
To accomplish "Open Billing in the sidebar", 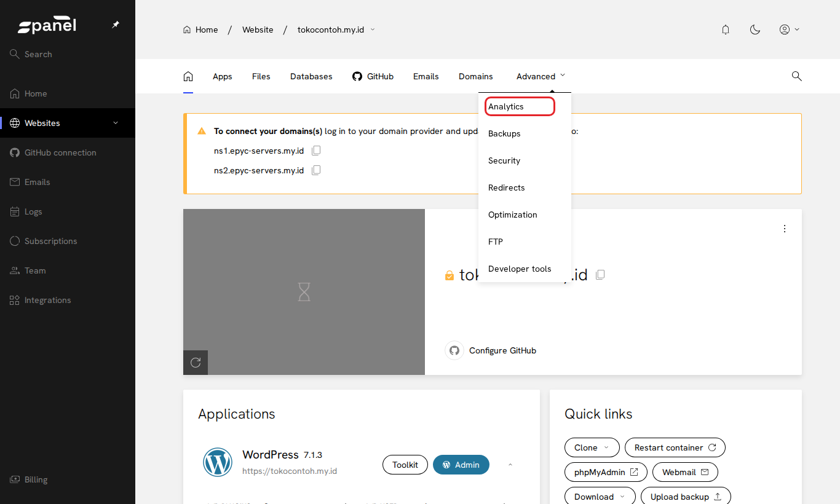I will [68, 479].
